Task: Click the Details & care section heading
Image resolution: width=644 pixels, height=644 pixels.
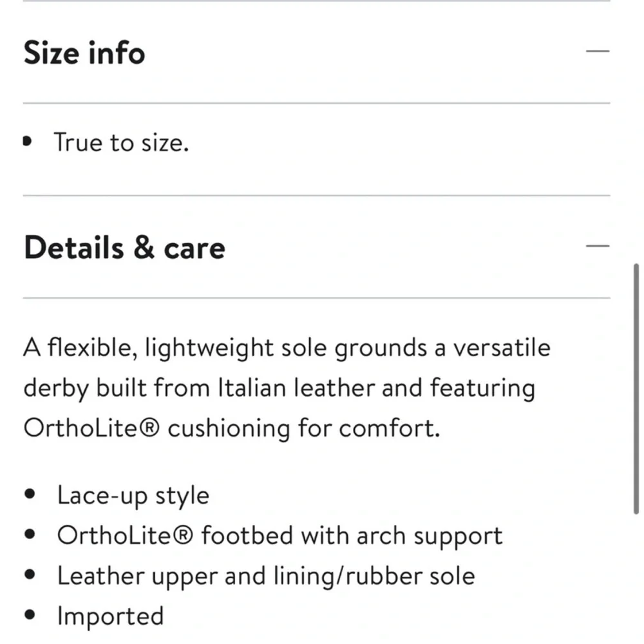Action: point(124,248)
